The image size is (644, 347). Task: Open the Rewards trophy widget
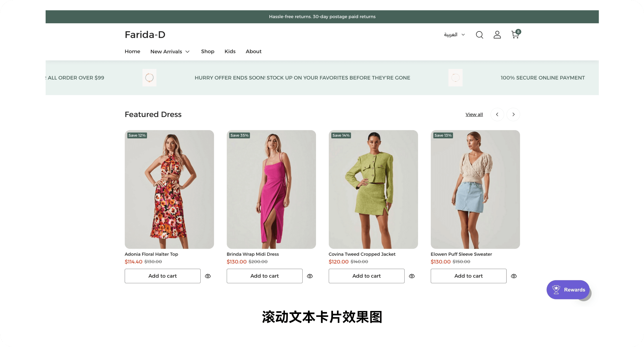[x=568, y=290]
